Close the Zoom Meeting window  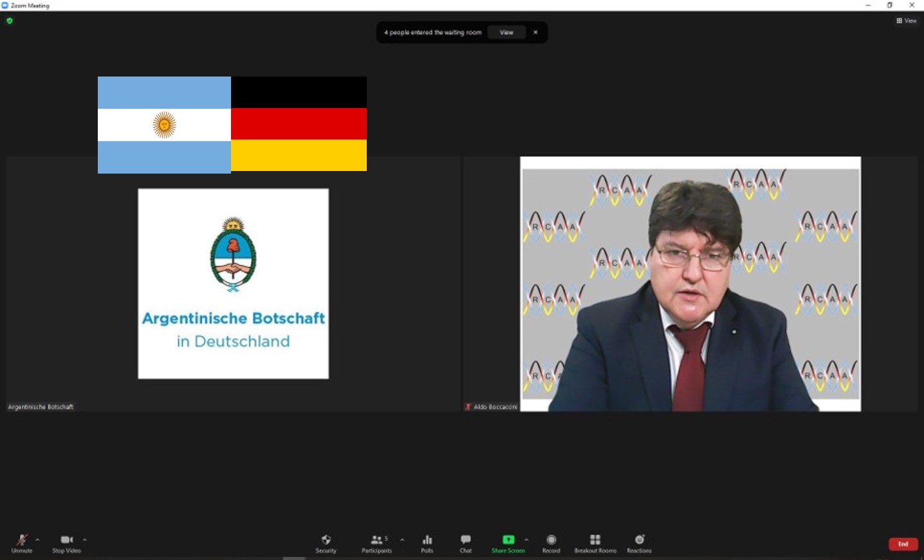(x=912, y=5)
